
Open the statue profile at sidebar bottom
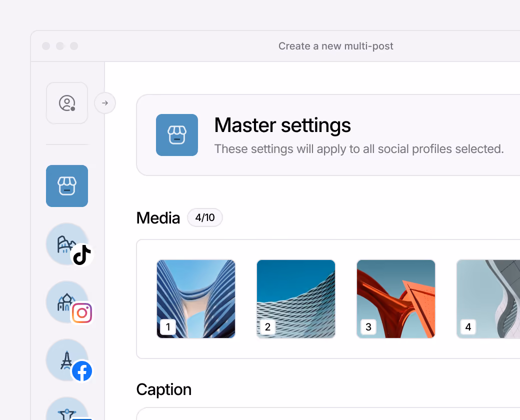(x=68, y=408)
